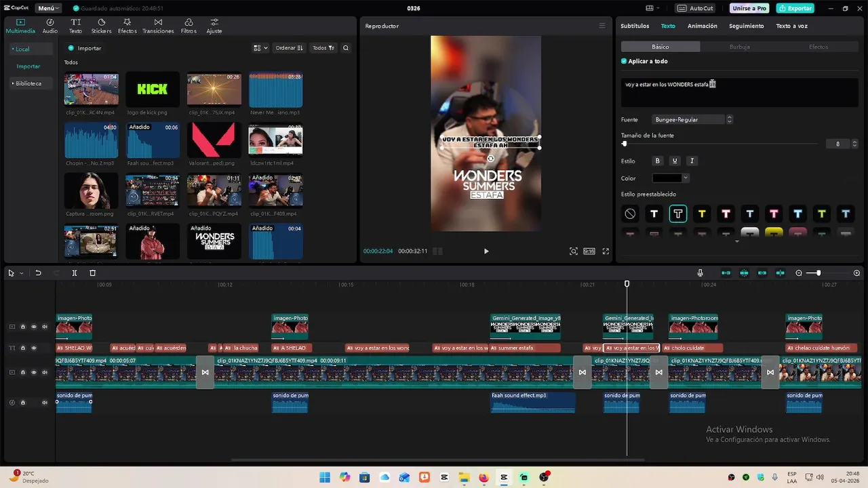Click the timeline zoom slider handle

[818, 273]
